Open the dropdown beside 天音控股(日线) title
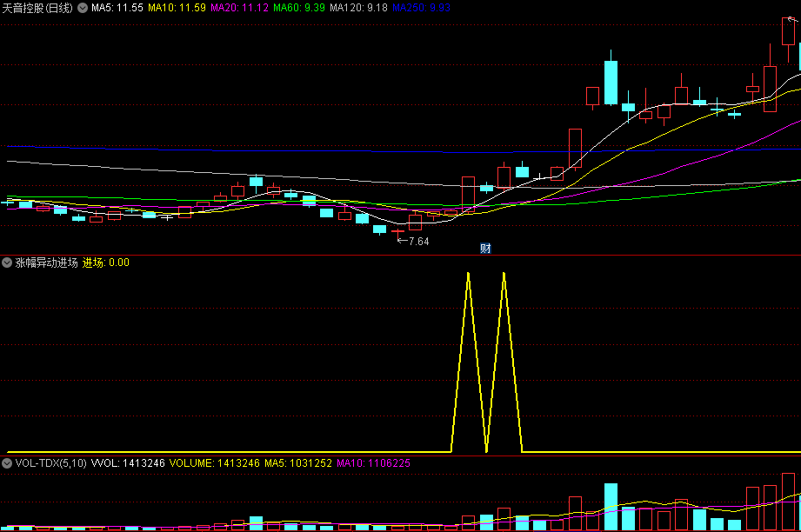Viewport: 801px width, 532px height. (83, 8)
